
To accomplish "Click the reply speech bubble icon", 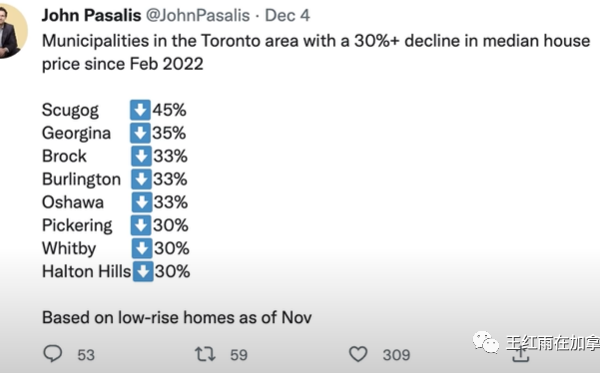I will click(x=53, y=353).
